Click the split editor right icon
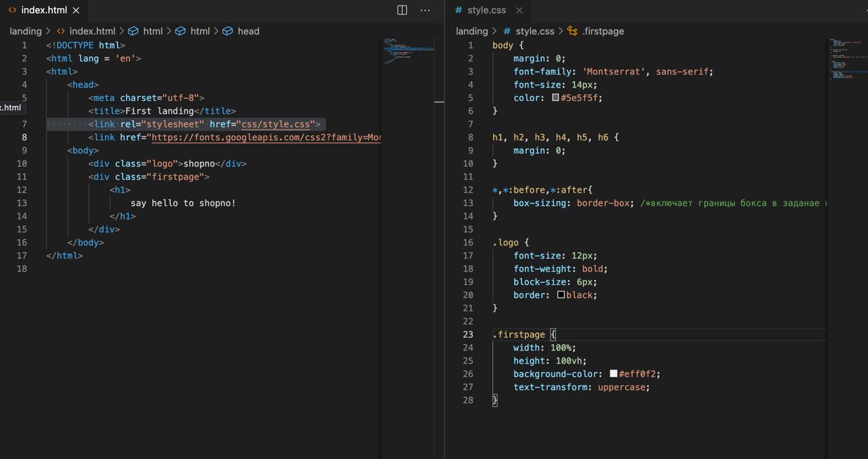The height and width of the screenshot is (459, 868). click(402, 10)
